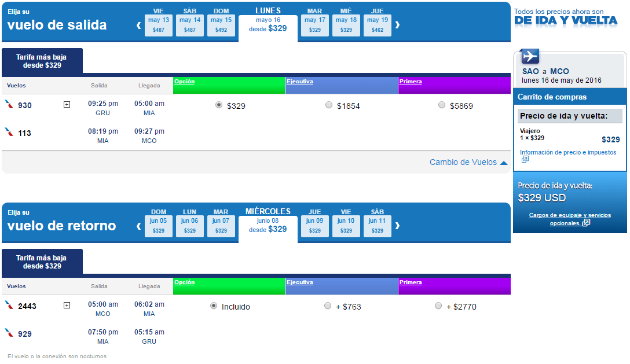Click airline logo beside flight 929
Image resolution: width=630 pixels, height=364 pixels.
9,333
